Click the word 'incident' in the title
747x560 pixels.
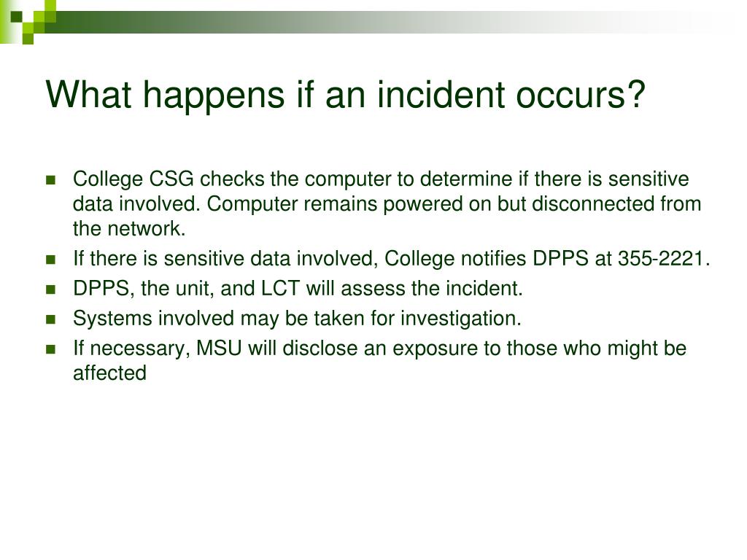[441, 94]
